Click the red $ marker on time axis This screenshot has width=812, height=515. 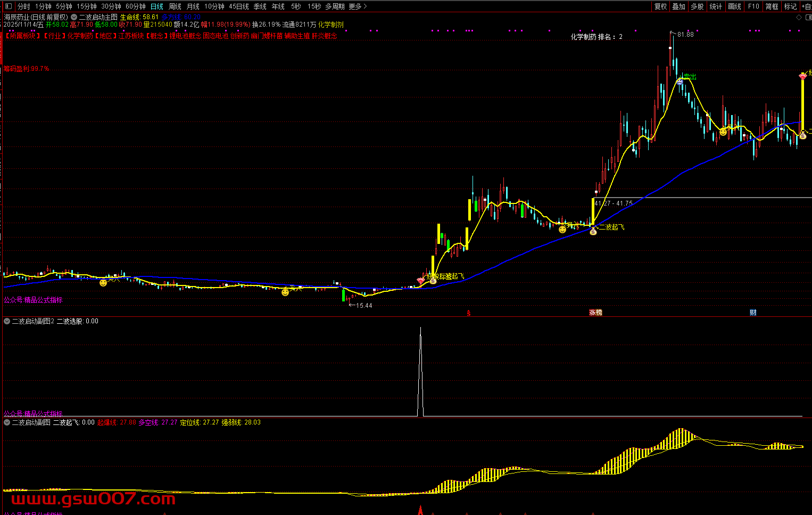(x=468, y=313)
